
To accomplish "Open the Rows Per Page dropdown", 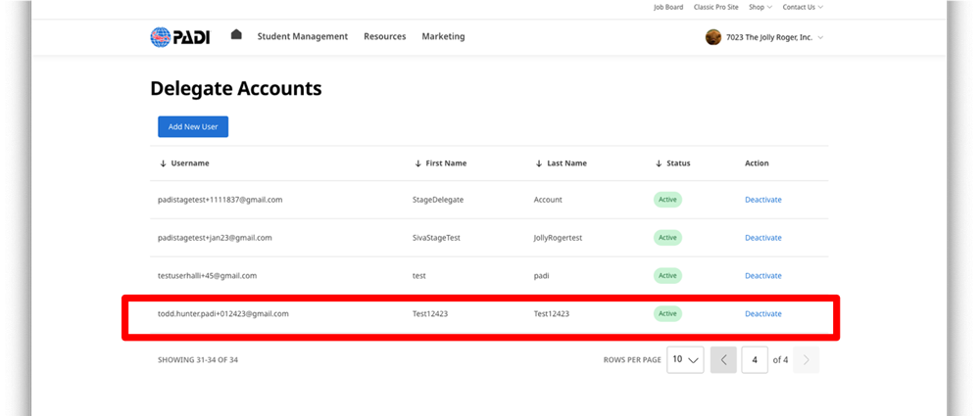I will click(x=685, y=359).
